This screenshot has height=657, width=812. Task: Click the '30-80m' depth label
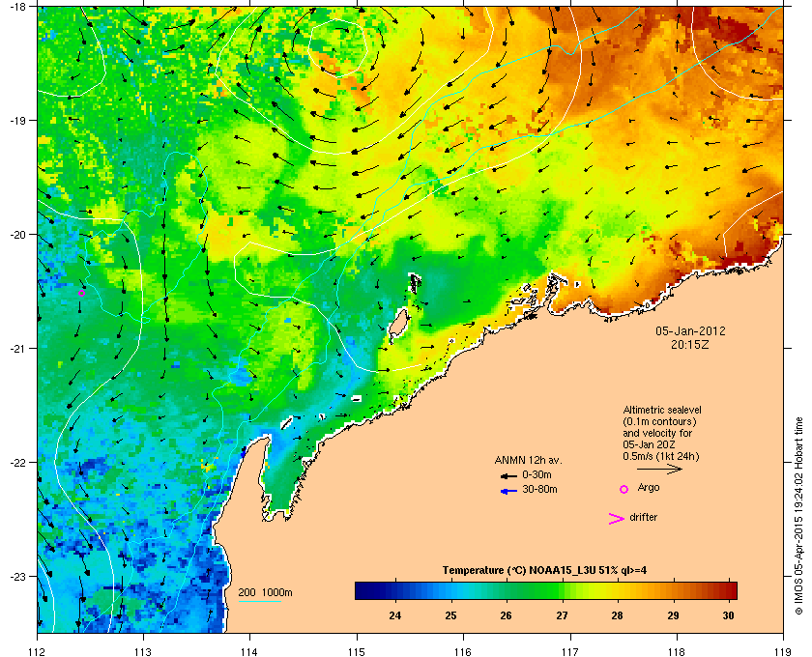pyautogui.click(x=539, y=489)
